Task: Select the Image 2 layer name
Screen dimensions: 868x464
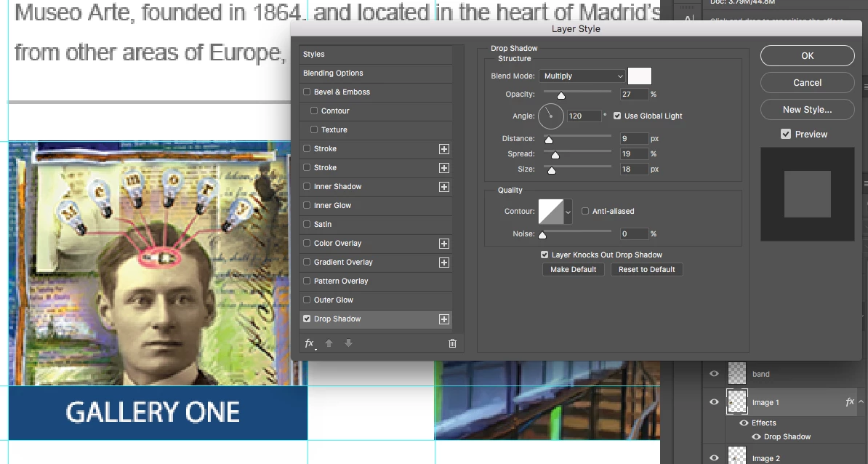Action: (766, 458)
